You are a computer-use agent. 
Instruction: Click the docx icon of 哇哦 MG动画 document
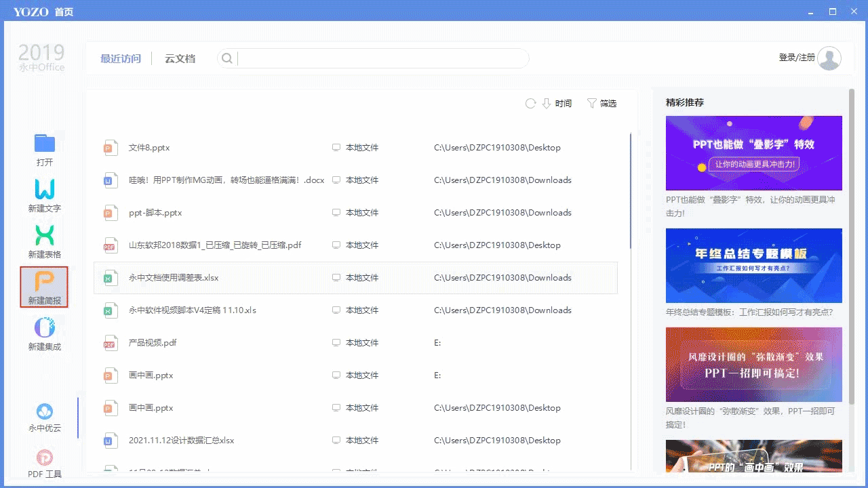110,180
